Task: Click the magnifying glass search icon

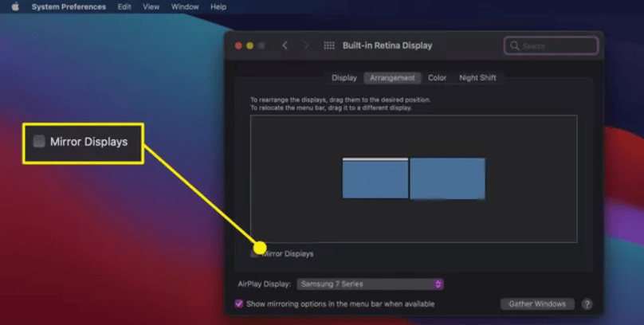Action: (514, 45)
